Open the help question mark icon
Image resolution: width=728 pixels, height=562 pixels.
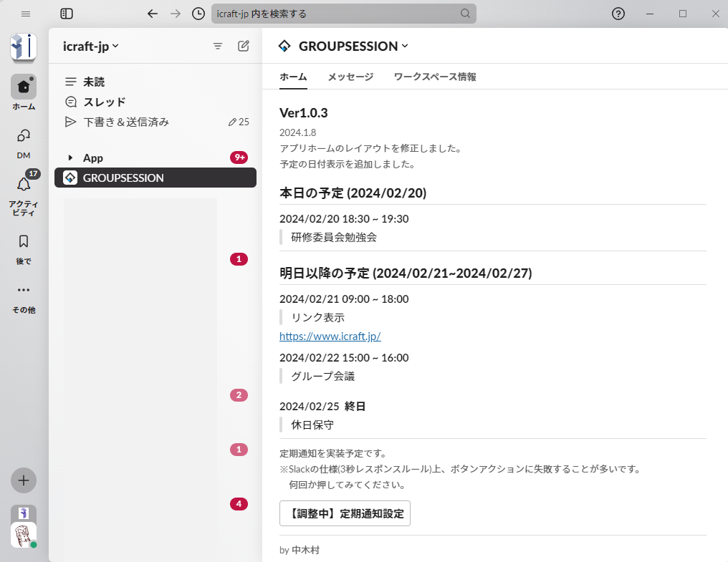click(618, 14)
